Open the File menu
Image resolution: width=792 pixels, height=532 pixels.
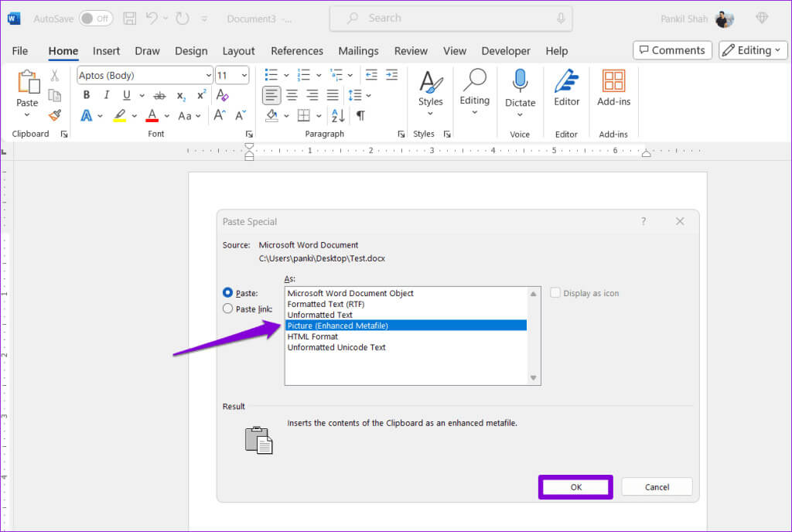(x=19, y=51)
